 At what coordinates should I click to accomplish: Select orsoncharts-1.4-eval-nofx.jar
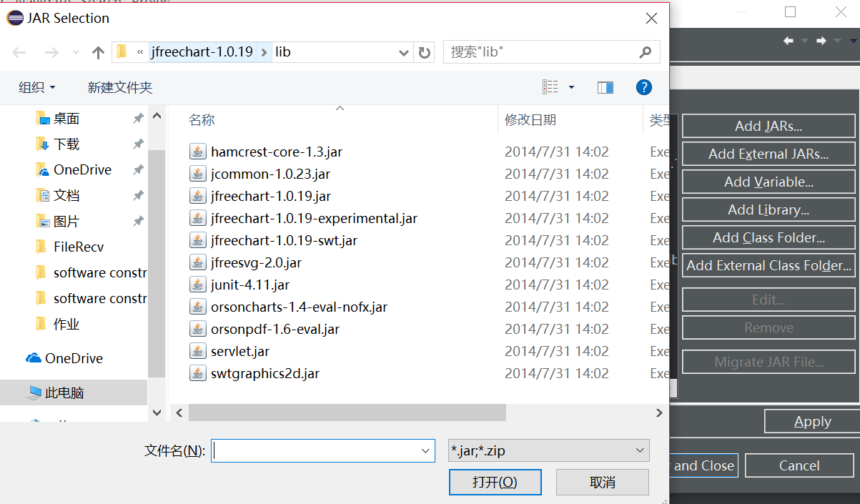(x=299, y=307)
